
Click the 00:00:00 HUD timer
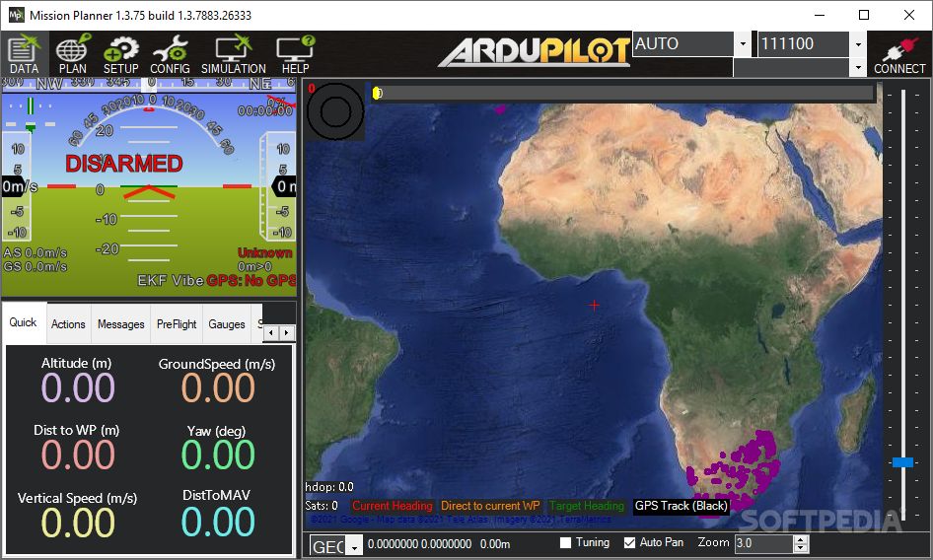265,111
